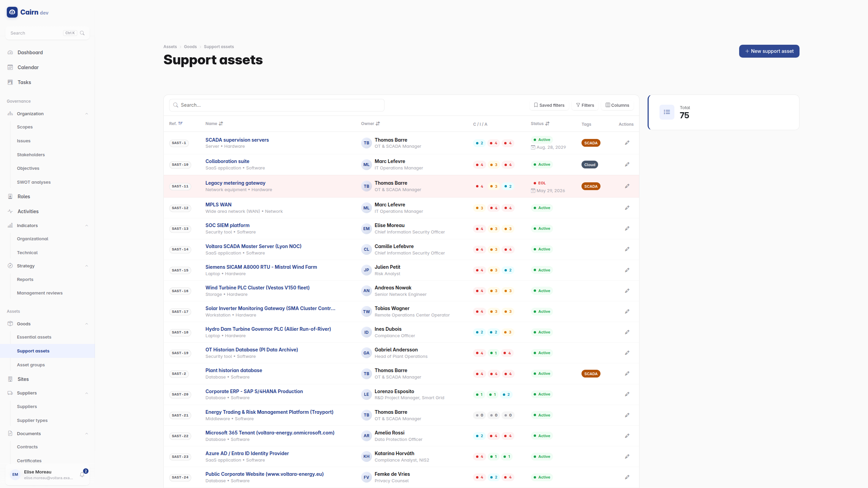Open Supplier types in sidebar

pos(32,421)
